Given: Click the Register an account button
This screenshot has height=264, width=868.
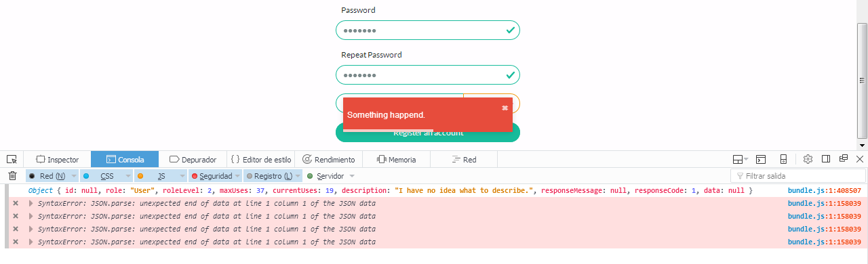Looking at the screenshot, I should click(428, 133).
